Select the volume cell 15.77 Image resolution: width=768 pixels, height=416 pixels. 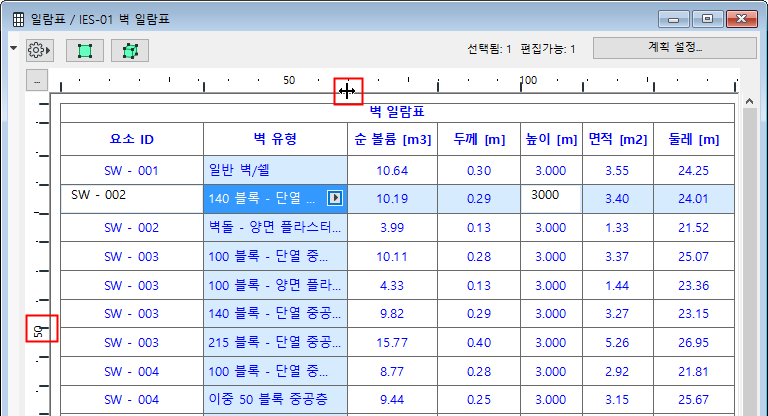click(392, 343)
